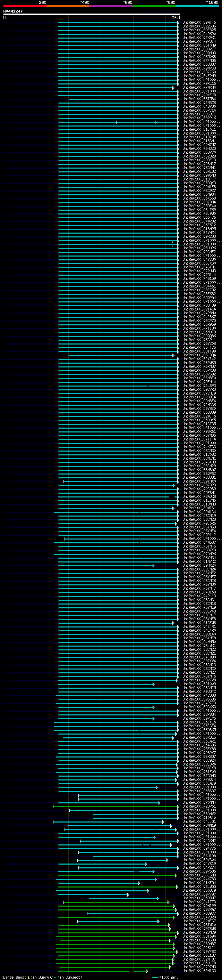The height and width of the screenshot is (980, 222).
Task: Select hit label UniRef100_C6T0H9
Action: pyautogui.click(x=199, y=45)
